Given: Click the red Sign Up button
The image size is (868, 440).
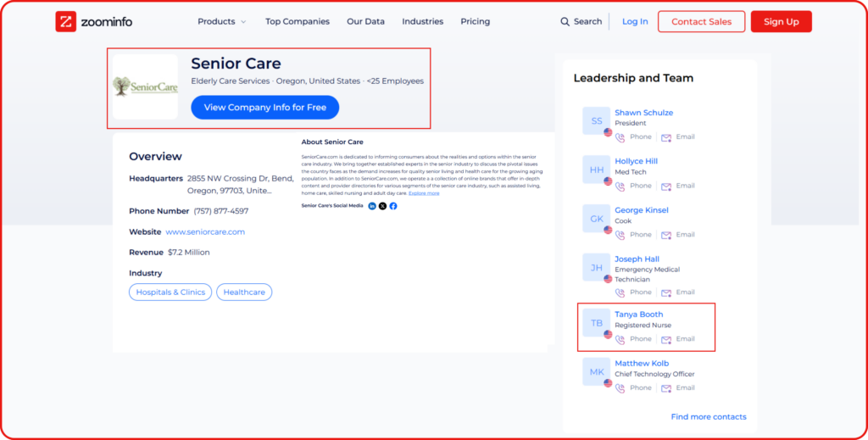Looking at the screenshot, I should click(x=781, y=21).
